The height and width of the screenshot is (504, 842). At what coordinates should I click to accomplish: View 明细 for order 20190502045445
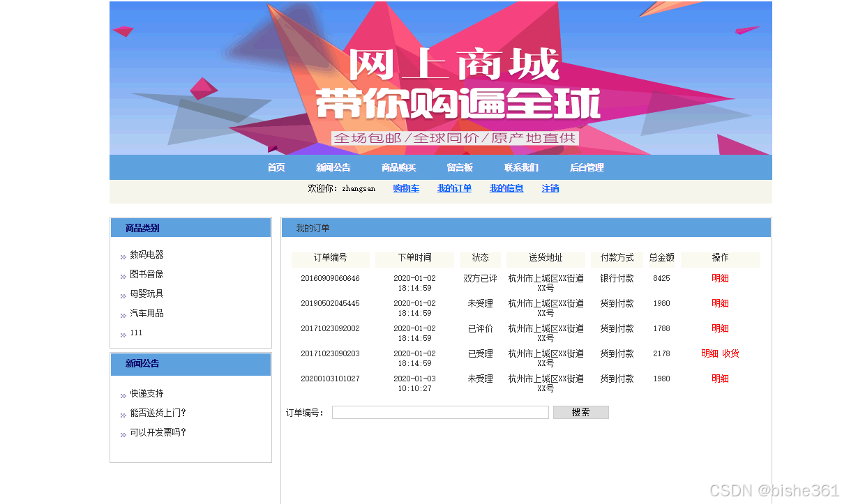pos(720,303)
